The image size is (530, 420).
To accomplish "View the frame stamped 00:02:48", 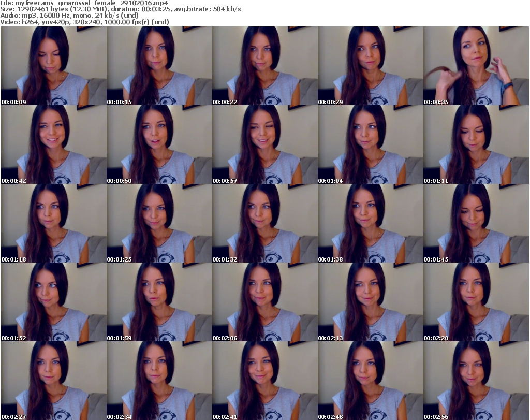I will pos(371,381).
